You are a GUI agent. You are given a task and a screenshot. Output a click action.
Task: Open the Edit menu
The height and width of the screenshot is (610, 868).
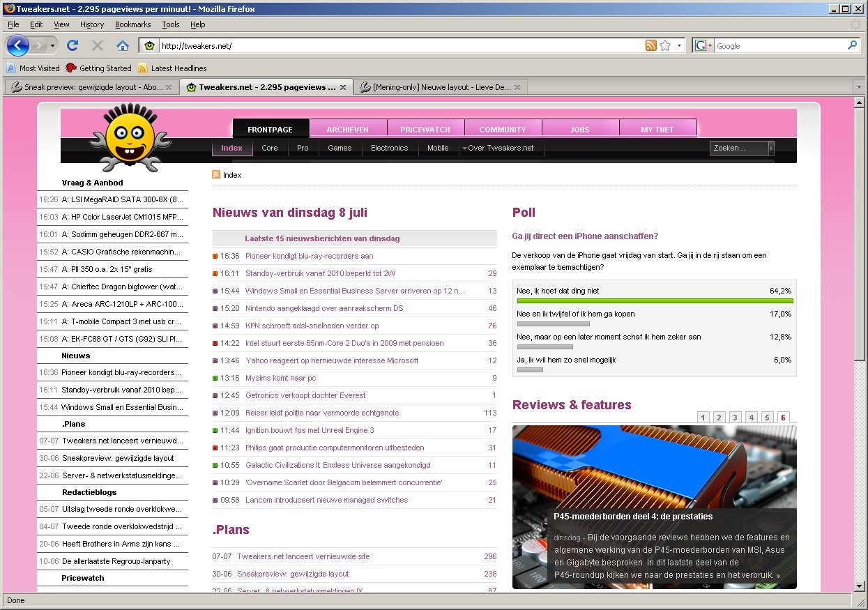[36, 24]
